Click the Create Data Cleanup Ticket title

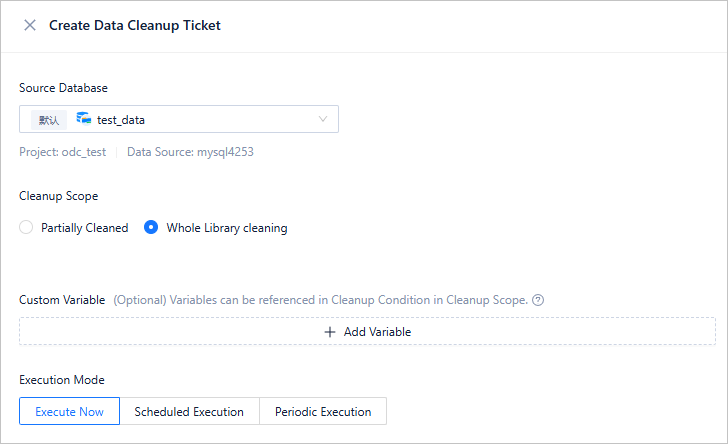(135, 26)
